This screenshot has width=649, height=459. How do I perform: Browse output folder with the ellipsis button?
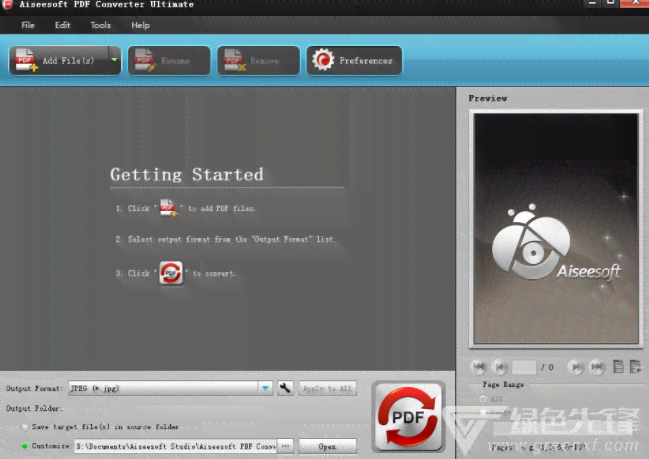(x=285, y=446)
